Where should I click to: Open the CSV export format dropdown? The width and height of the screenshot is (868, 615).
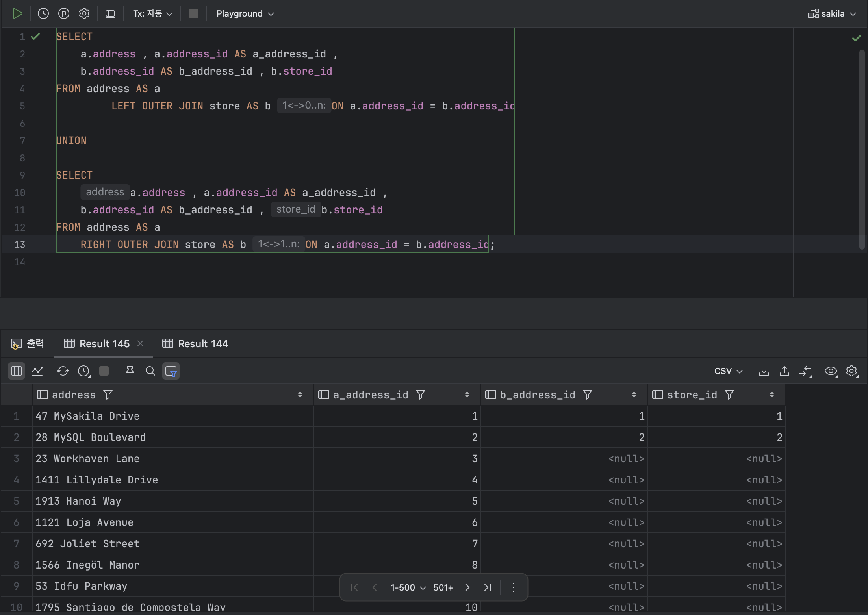[x=728, y=371]
